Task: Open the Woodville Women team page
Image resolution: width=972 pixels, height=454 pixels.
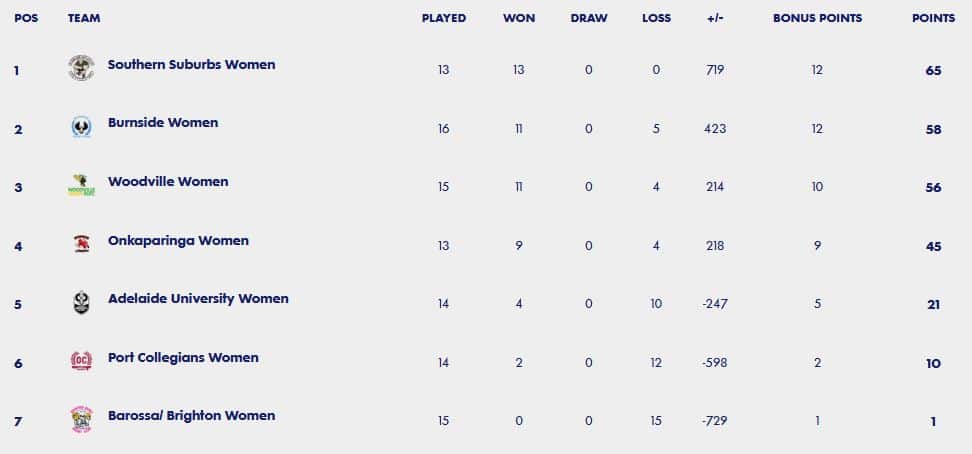Action: (168, 182)
